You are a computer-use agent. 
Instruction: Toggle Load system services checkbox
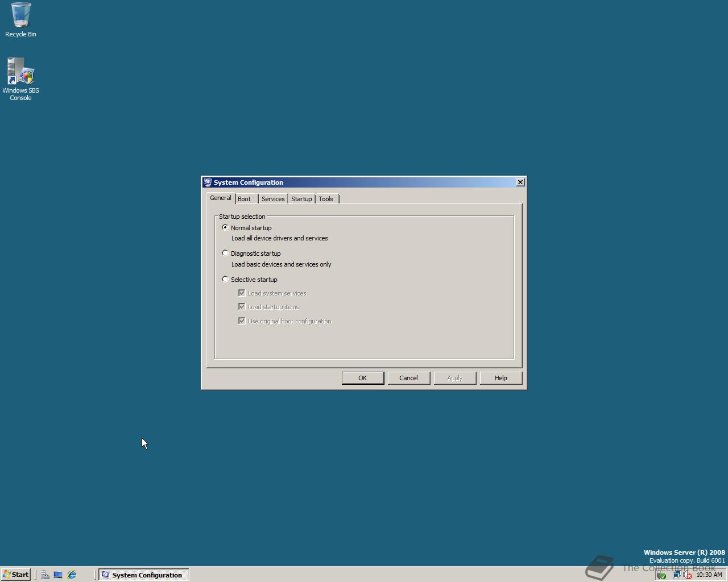click(242, 293)
